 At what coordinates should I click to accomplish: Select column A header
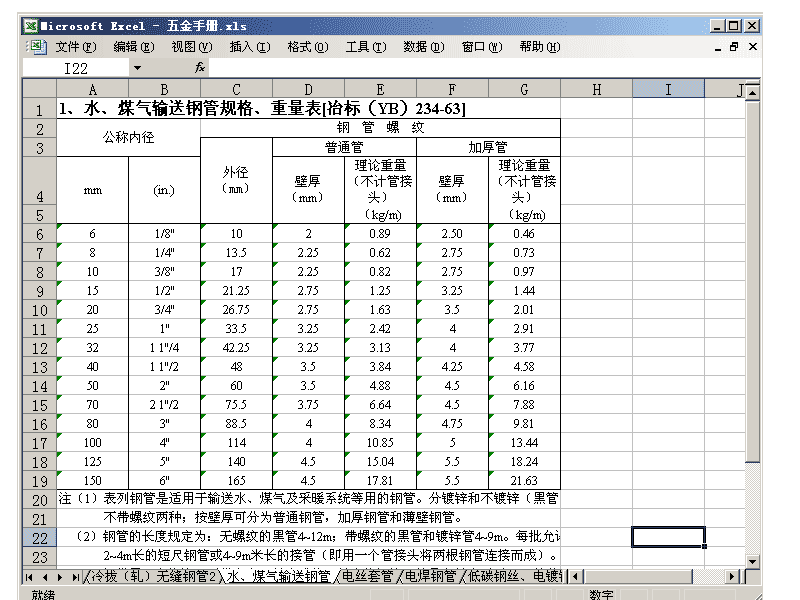92,89
